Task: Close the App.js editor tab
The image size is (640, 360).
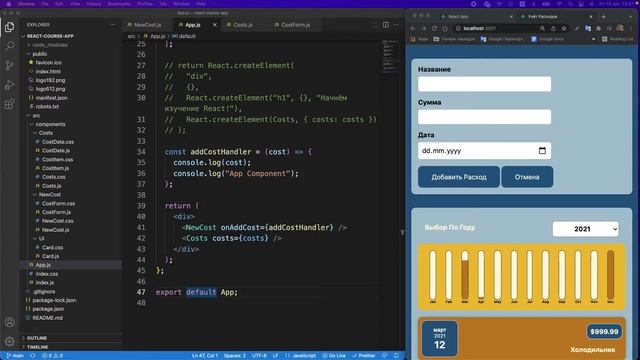Action: pyautogui.click(x=215, y=25)
